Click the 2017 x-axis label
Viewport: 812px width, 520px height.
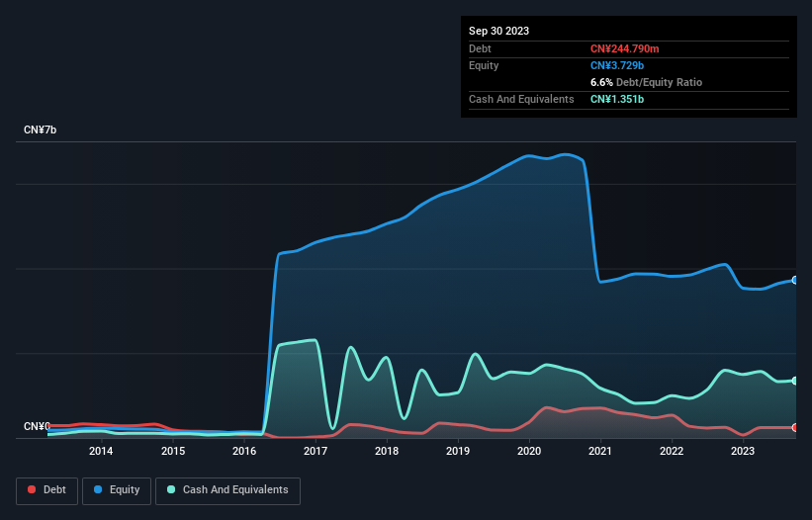[316, 451]
